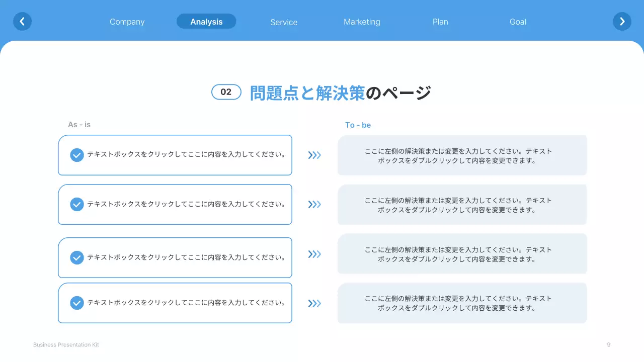
Task: Click the 02 numbered badge above the title
Action: pyautogui.click(x=226, y=92)
